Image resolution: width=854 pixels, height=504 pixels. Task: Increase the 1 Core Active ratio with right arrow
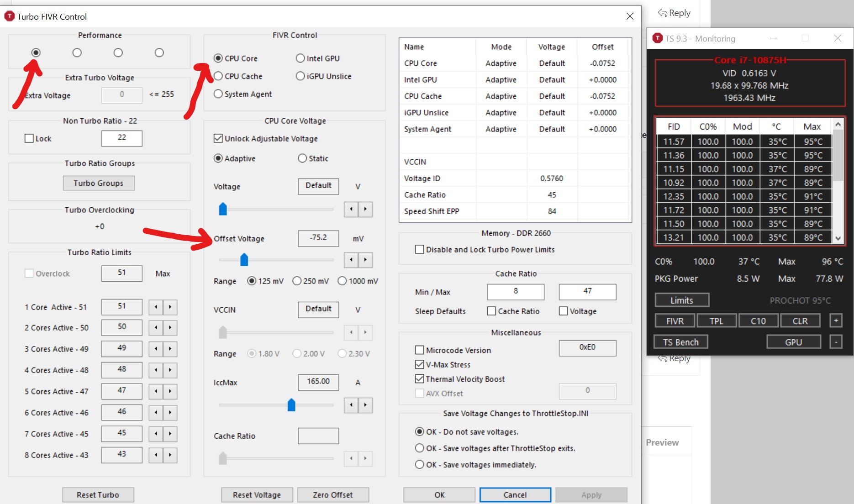coord(170,307)
